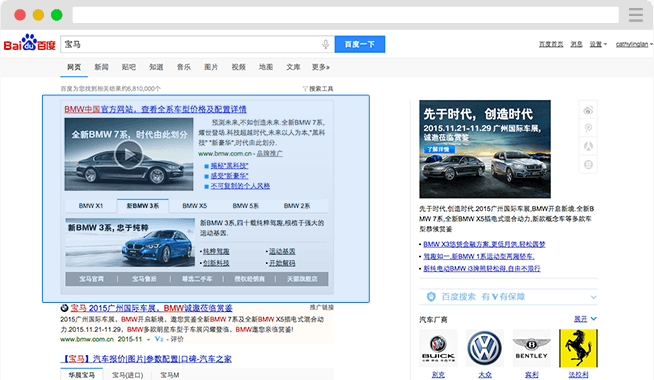Click the green maximize window button

point(57,15)
